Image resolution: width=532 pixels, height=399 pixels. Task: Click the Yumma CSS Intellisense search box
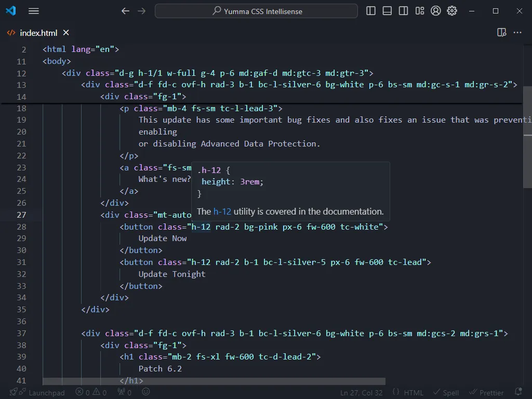pyautogui.click(x=256, y=11)
